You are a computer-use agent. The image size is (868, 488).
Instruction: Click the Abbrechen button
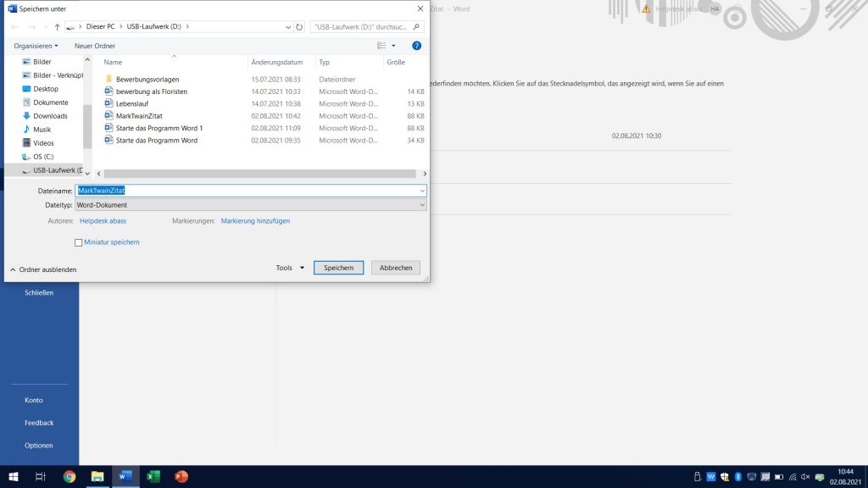click(x=395, y=268)
